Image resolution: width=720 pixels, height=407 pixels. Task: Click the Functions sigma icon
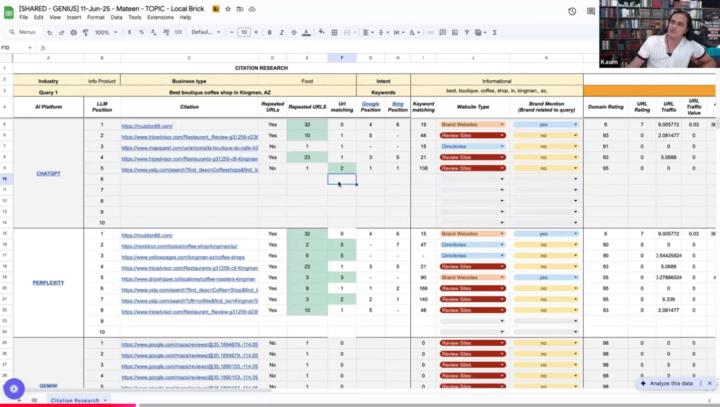tap(495, 33)
